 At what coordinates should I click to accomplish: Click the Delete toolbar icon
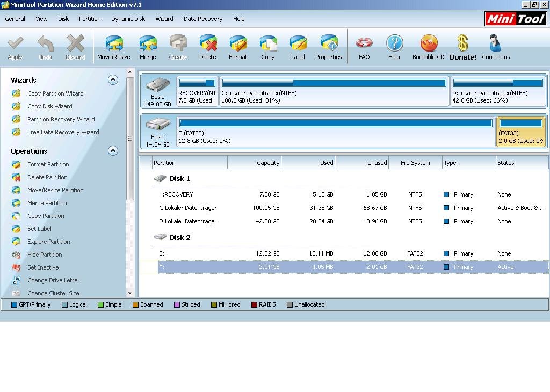point(208,43)
